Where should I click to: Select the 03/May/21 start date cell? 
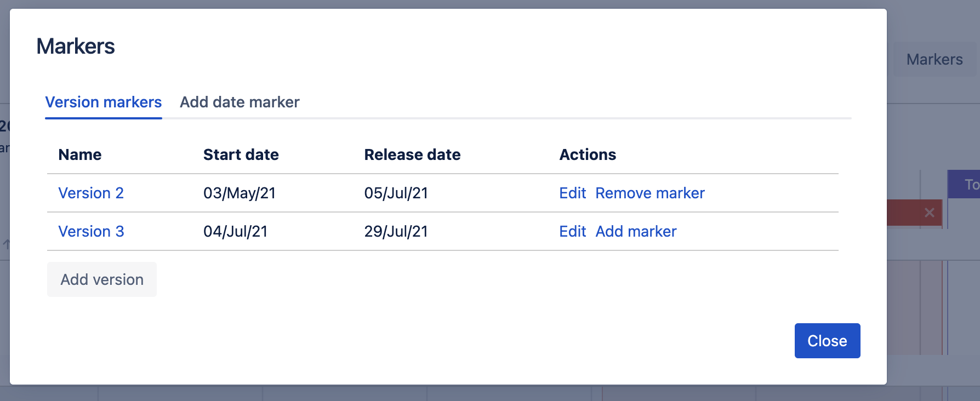[x=239, y=193]
